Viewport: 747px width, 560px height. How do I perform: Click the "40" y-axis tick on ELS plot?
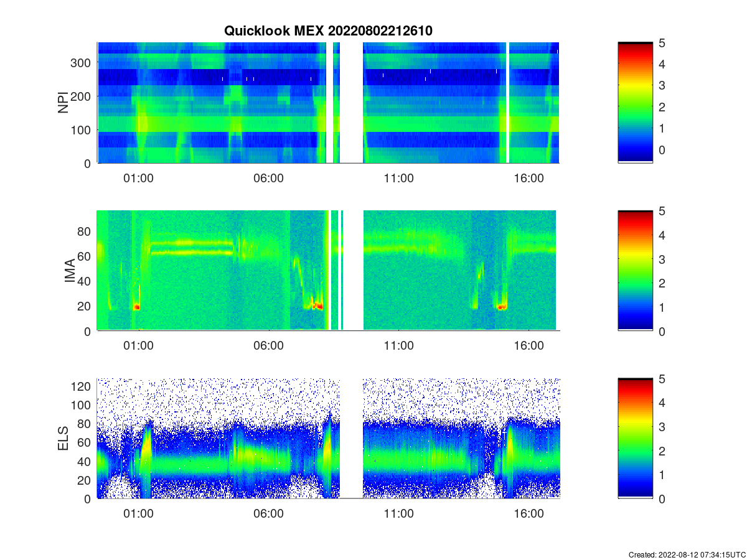coord(85,461)
